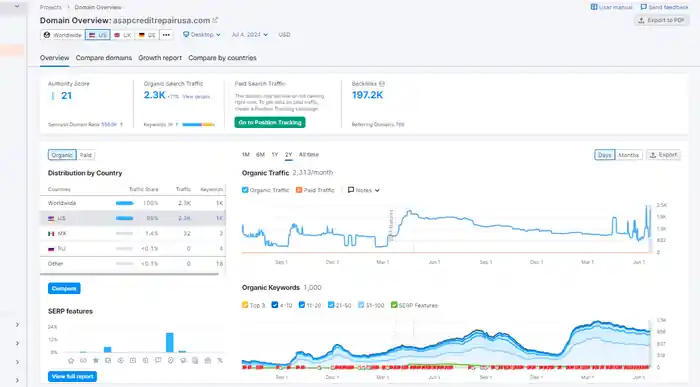
Task: Select the 1Y time range
Action: pyautogui.click(x=275, y=154)
